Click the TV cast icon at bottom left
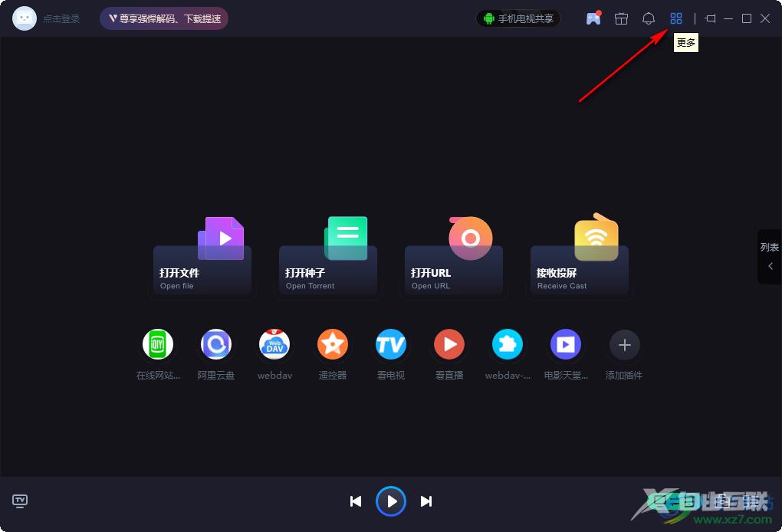 (x=20, y=501)
